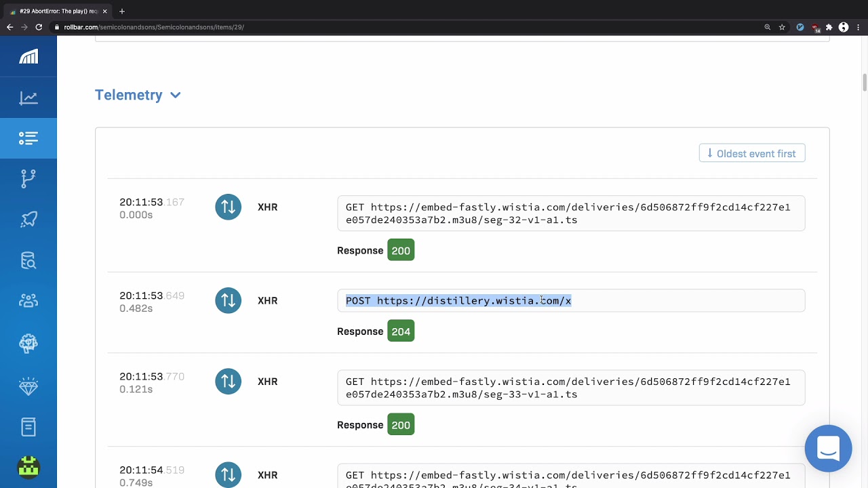Click the 204 response badge

click(401, 331)
